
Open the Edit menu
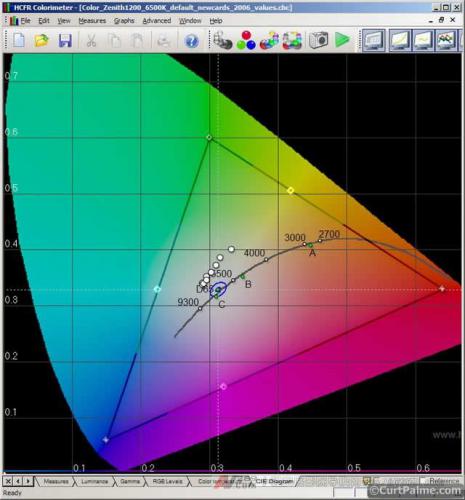(44, 21)
